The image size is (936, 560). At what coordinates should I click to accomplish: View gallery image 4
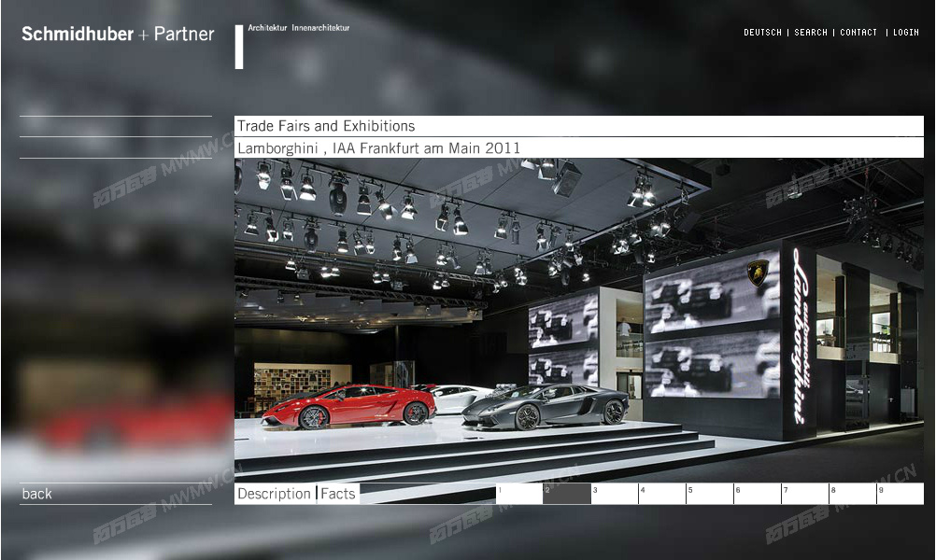662,494
